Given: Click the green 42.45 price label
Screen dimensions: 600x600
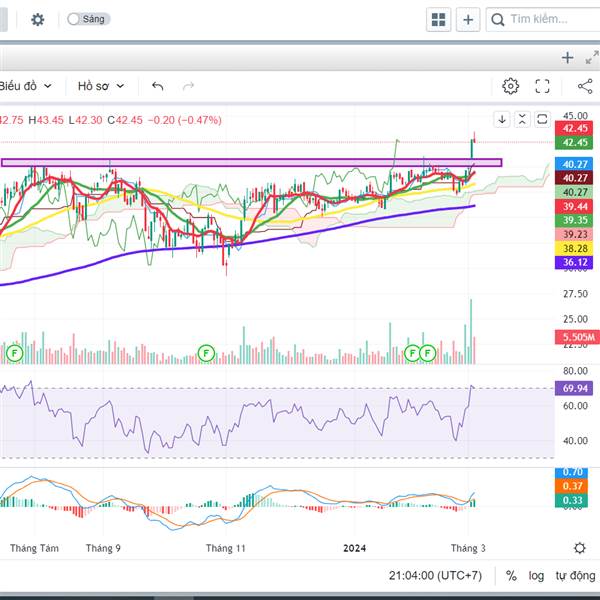Looking at the screenshot, I should (574, 143).
